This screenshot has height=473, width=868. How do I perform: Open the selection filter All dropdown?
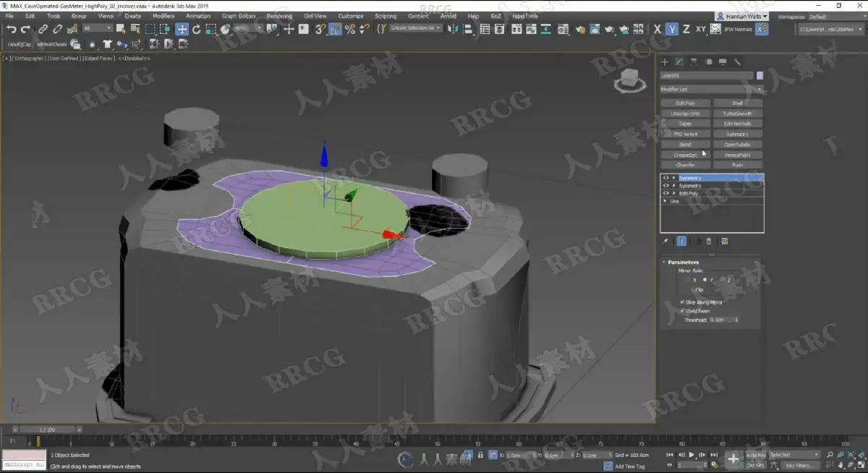coord(97,29)
